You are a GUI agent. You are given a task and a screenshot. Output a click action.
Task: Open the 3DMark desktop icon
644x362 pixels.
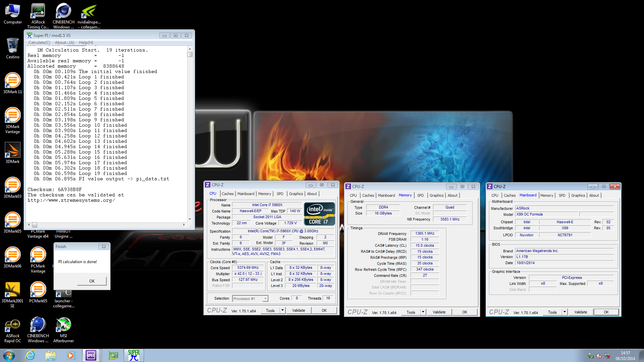13,153
